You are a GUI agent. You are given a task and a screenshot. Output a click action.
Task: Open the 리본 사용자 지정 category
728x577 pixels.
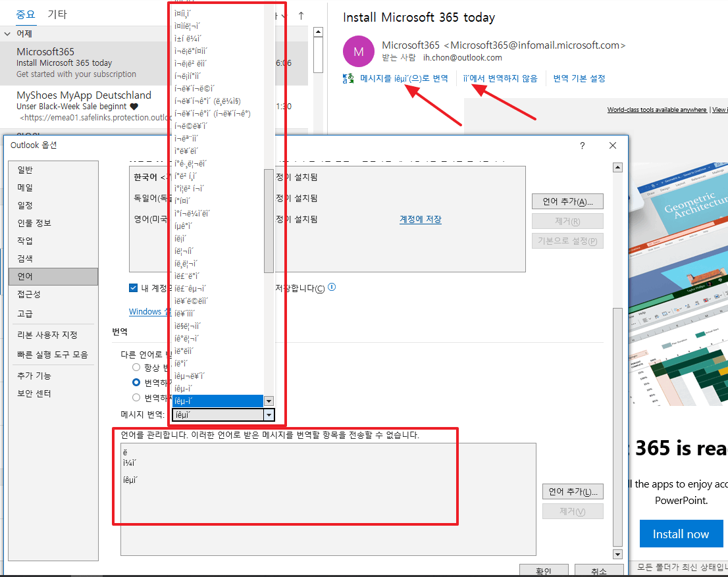pos(53,335)
